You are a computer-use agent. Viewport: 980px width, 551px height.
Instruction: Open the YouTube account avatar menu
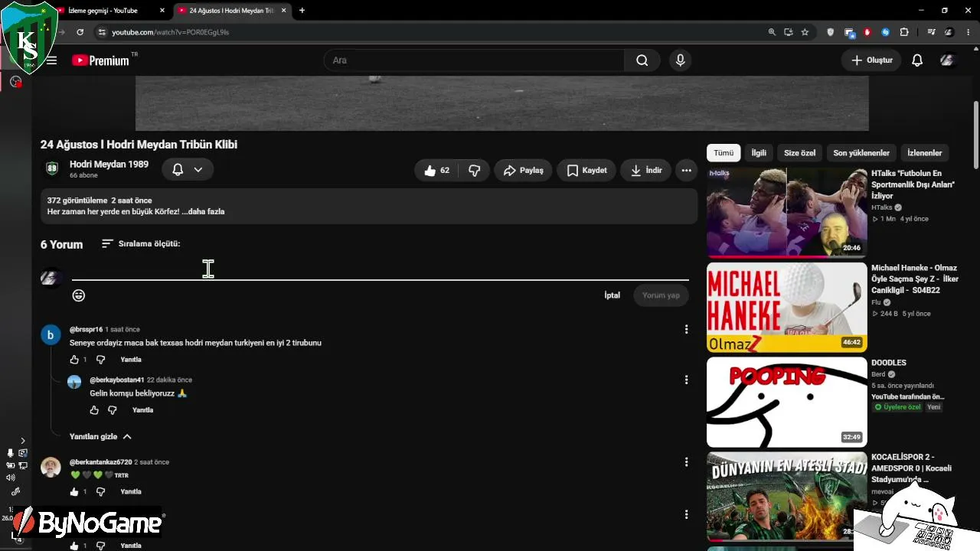[948, 60]
